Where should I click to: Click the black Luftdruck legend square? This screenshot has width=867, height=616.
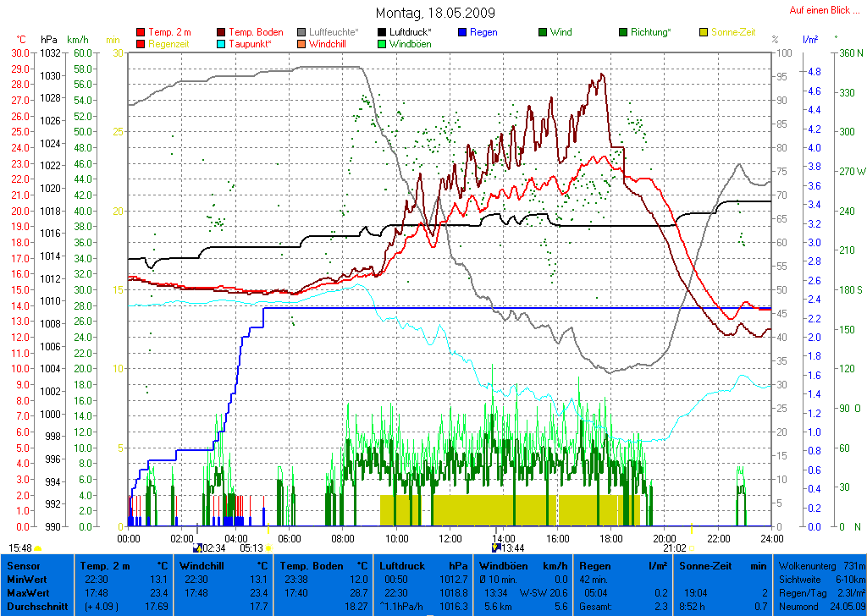pos(382,32)
